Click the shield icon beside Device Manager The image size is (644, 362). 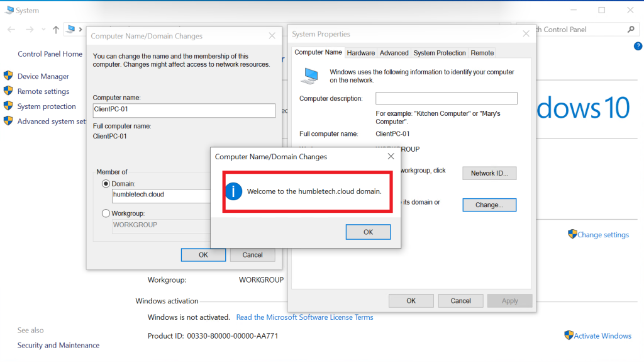pos(9,76)
